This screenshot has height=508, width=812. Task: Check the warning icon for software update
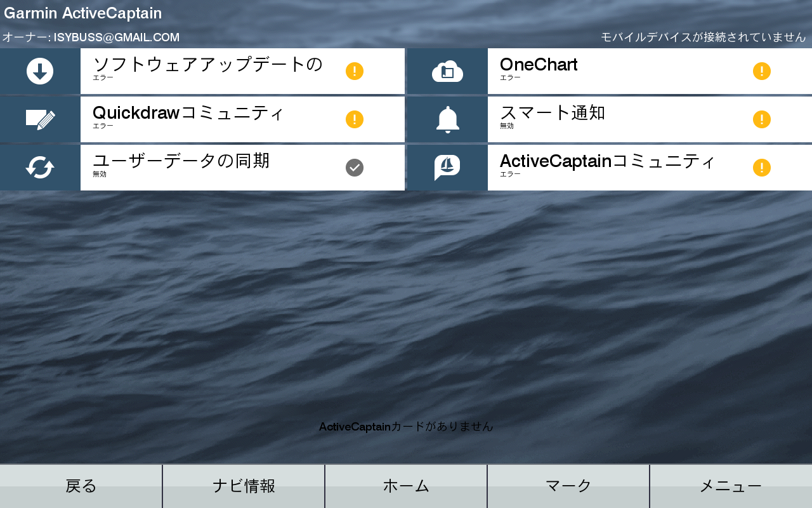tap(355, 71)
